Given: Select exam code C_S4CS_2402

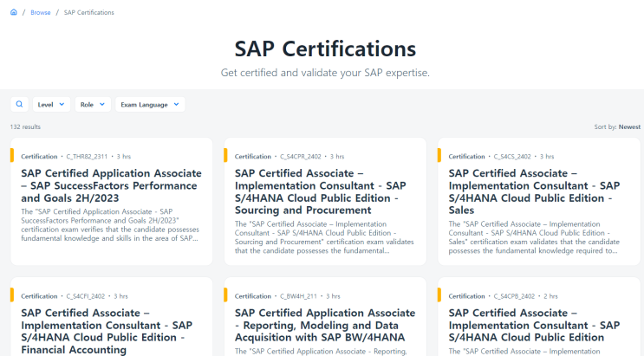Looking at the screenshot, I should tap(512, 157).
